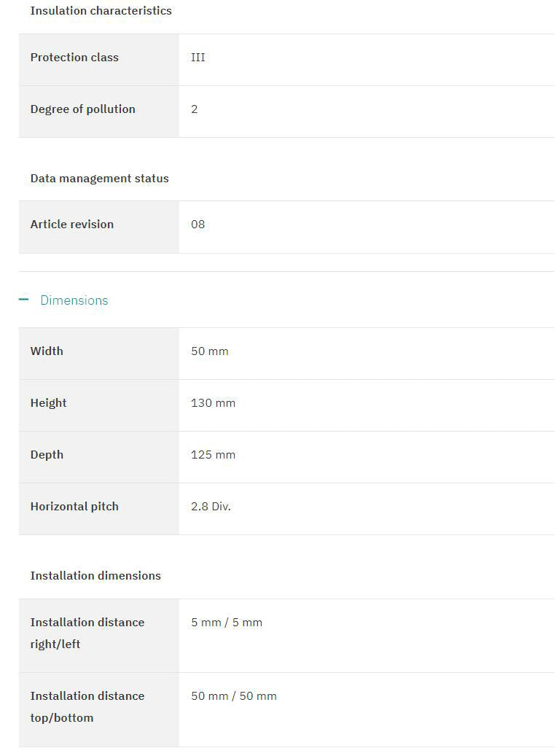Select the Protection class value III
Screen dimensions: 556x756
pos(198,58)
